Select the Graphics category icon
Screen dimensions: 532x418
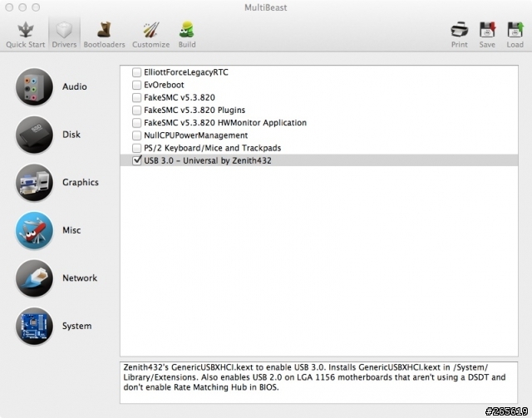click(x=34, y=183)
